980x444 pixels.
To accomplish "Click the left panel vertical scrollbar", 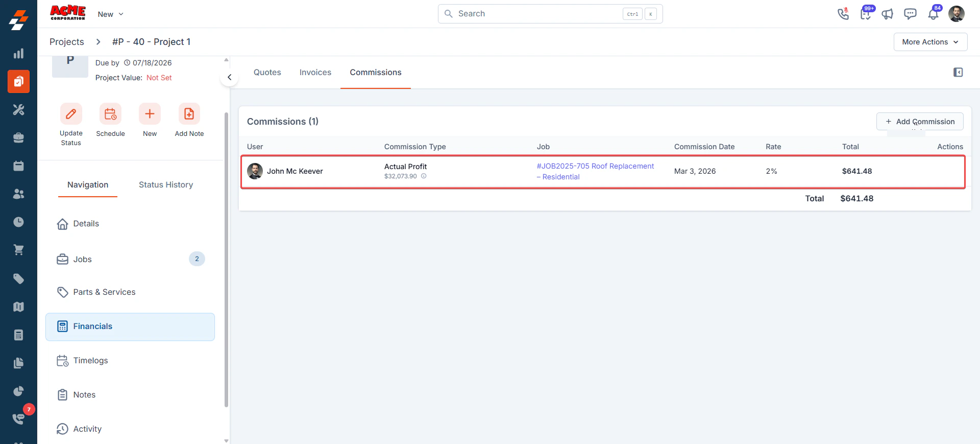I will click(x=226, y=260).
